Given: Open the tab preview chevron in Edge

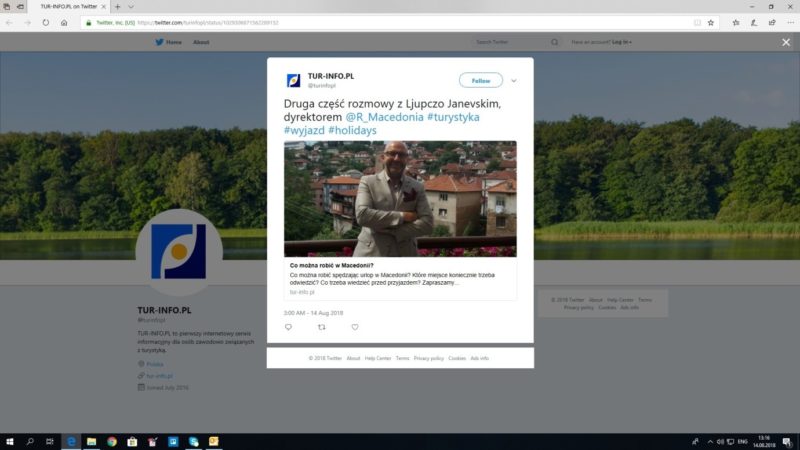Looking at the screenshot, I should tap(131, 7).
